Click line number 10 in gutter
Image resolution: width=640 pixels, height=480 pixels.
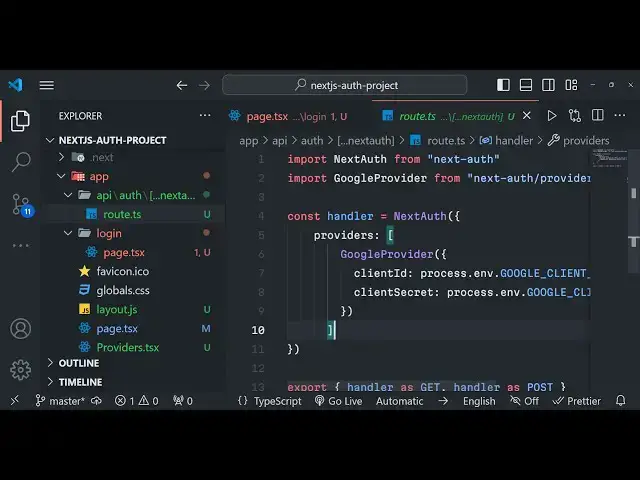pyautogui.click(x=258, y=330)
